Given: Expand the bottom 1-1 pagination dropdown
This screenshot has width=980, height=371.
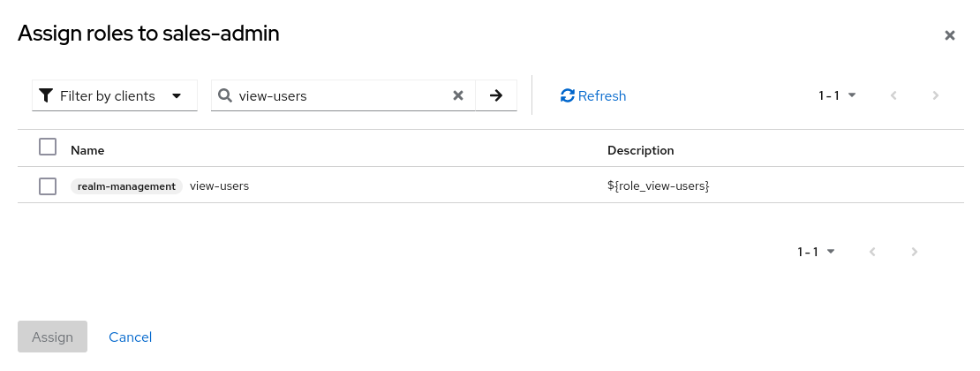Looking at the screenshot, I should 816,252.
